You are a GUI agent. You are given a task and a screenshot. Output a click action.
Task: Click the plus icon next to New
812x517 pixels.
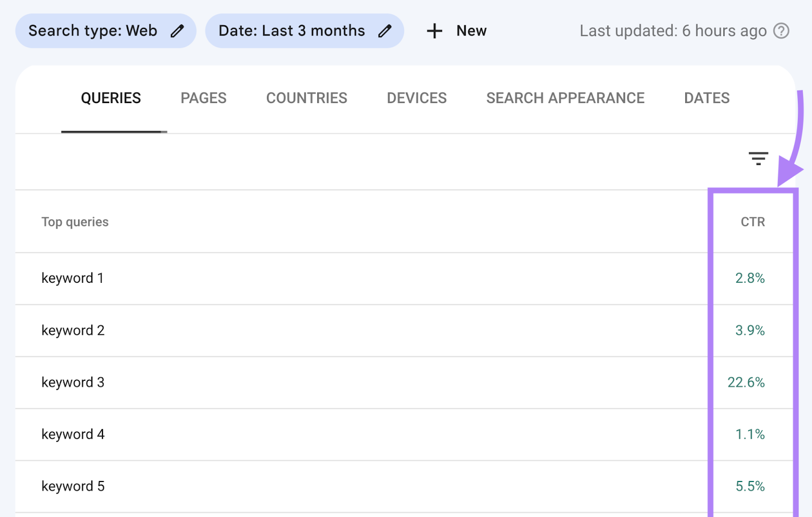pyautogui.click(x=434, y=31)
